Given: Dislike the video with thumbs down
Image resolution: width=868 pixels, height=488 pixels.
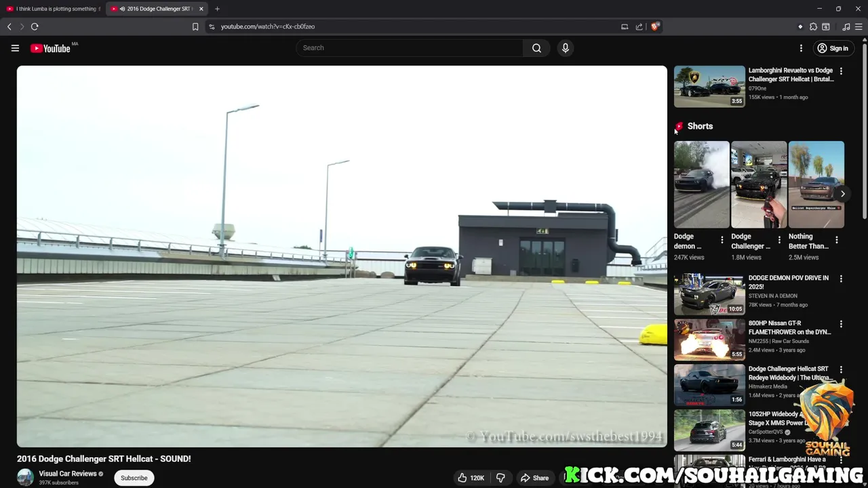Looking at the screenshot, I should pos(500,478).
